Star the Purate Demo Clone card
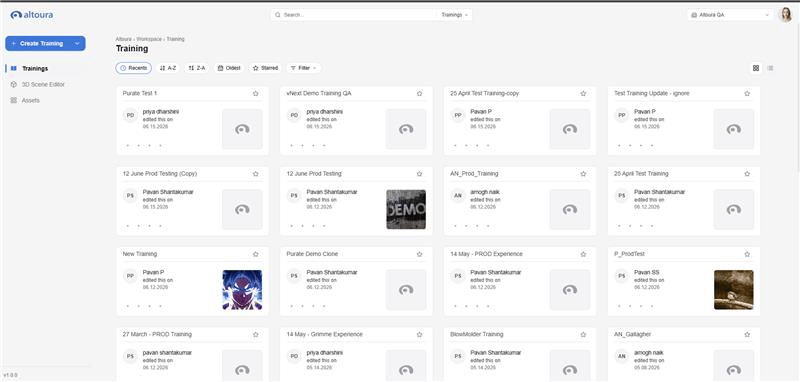The image size is (800, 382). point(419,254)
